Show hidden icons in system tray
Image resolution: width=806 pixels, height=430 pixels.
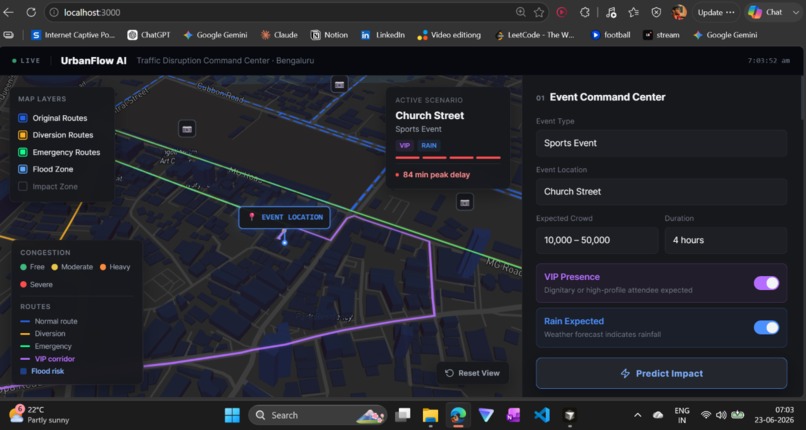637,415
